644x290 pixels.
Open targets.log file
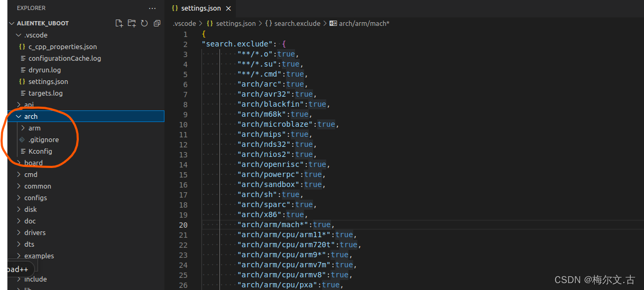(x=45, y=93)
